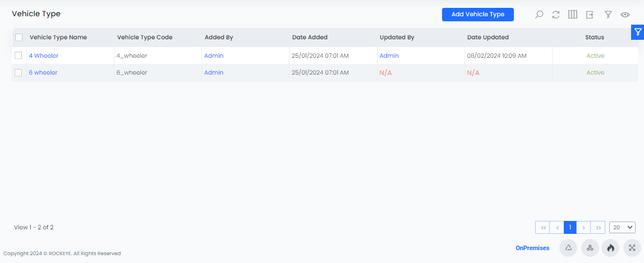Image resolution: width=644 pixels, height=263 pixels.
Task: Open the 6 wheeler vehicle type link
Action: pyautogui.click(x=43, y=73)
